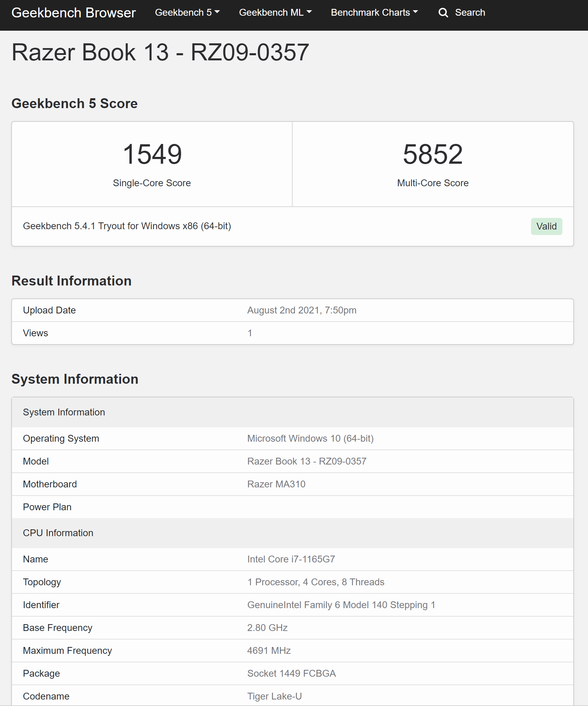This screenshot has height=706, width=588.
Task: Click the Intel Core i7-1165G7 name
Action: [291, 559]
